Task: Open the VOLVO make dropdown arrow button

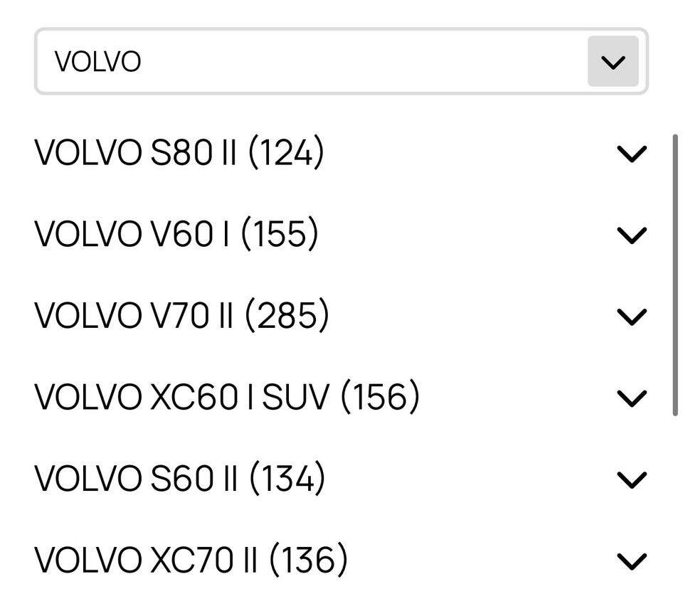Action: [613, 62]
